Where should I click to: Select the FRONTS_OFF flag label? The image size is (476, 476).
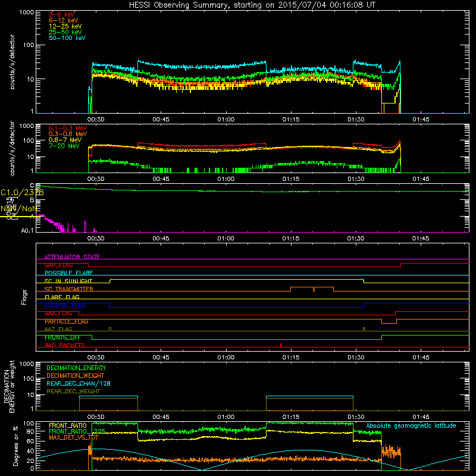(x=62, y=337)
